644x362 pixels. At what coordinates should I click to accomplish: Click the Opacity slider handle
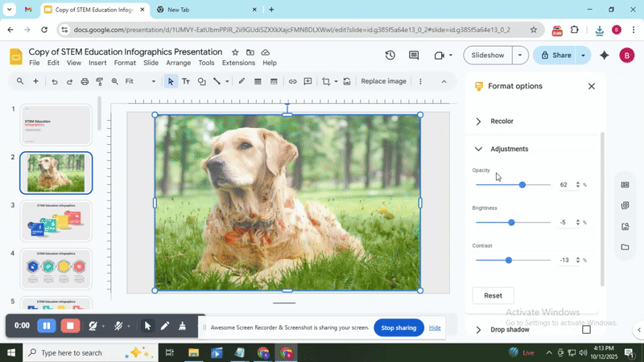[522, 185]
